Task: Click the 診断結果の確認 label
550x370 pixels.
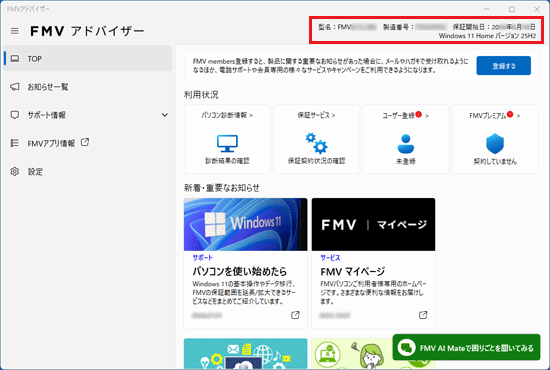Action: pos(227,161)
